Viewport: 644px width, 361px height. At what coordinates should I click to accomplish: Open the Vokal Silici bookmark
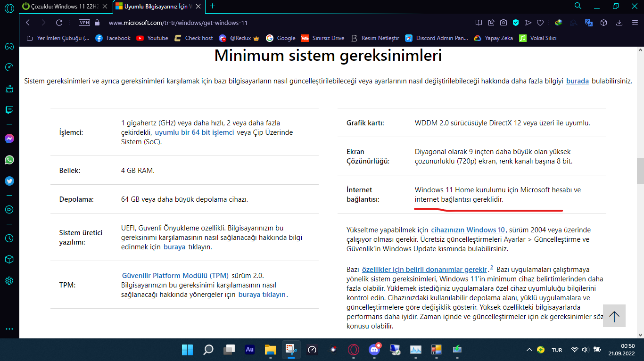[538, 38]
